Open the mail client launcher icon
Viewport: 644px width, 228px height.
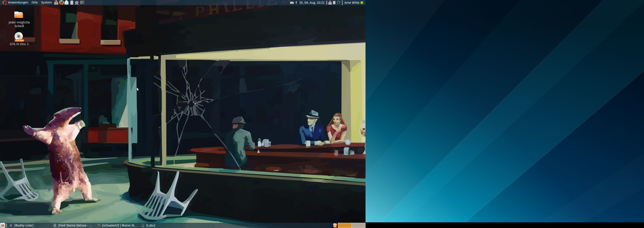tap(67, 2)
